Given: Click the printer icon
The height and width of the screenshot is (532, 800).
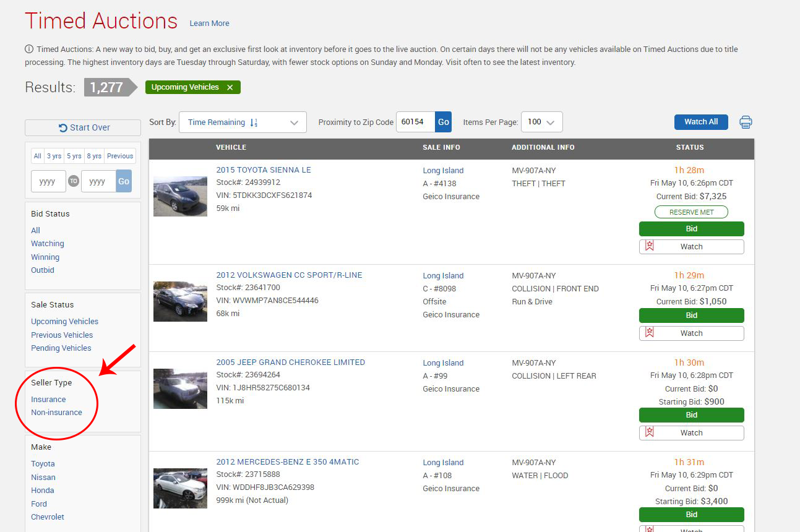Looking at the screenshot, I should coord(746,122).
